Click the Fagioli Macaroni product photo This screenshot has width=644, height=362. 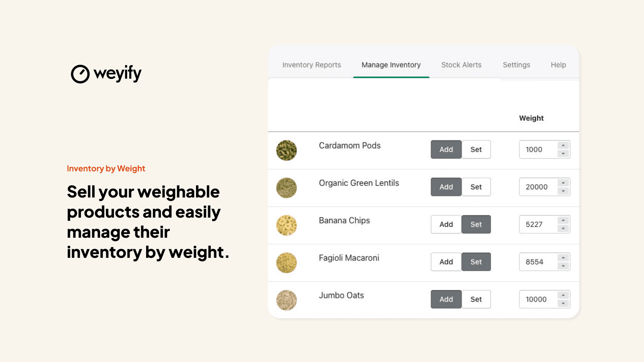[286, 263]
